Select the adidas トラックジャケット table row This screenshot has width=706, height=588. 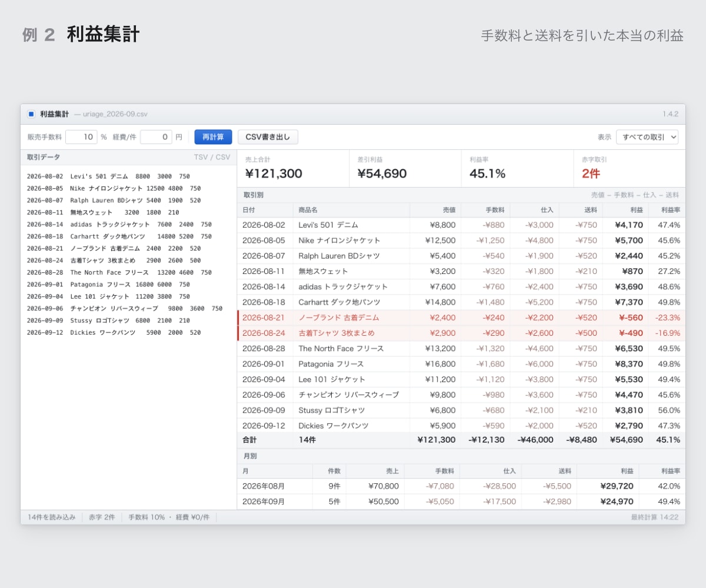click(461, 286)
